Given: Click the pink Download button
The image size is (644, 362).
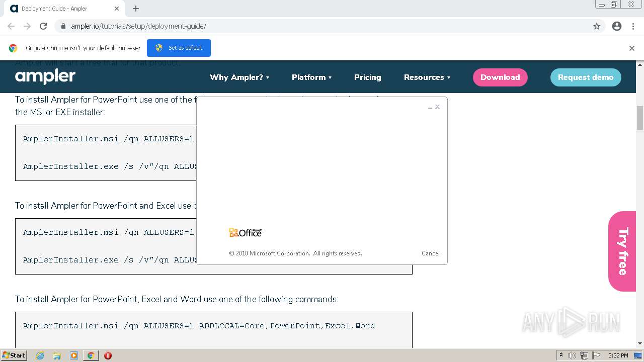Looking at the screenshot, I should pos(500,77).
